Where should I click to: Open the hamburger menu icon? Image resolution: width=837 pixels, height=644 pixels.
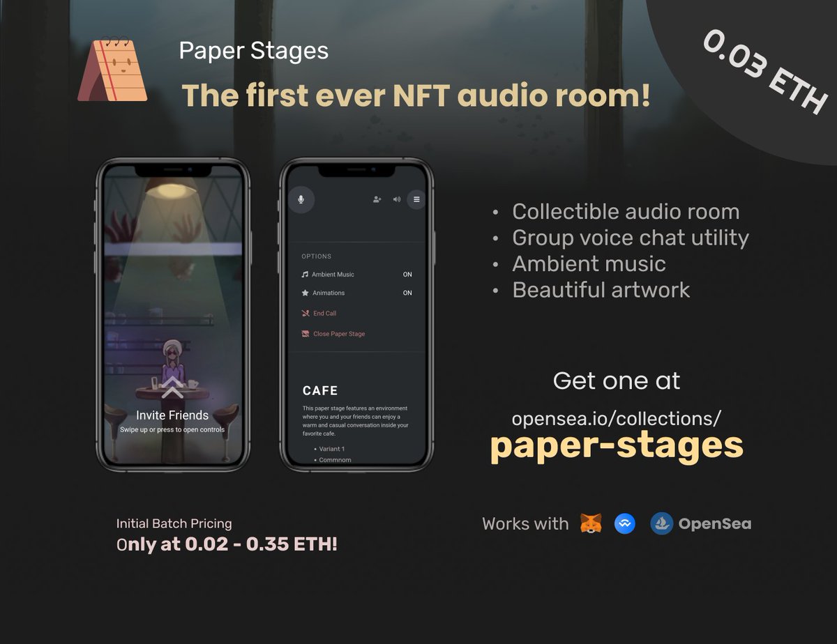(x=416, y=199)
